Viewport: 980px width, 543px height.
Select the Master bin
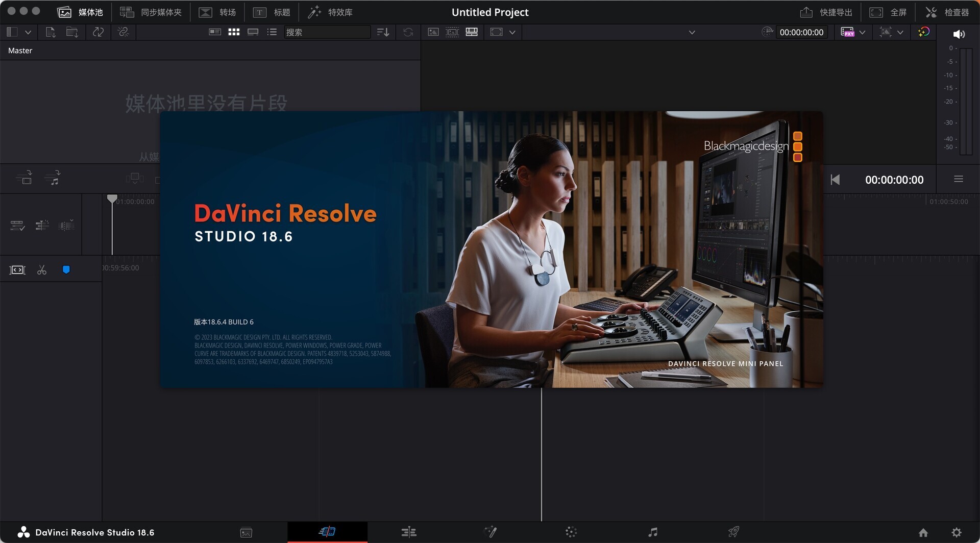[20, 51]
